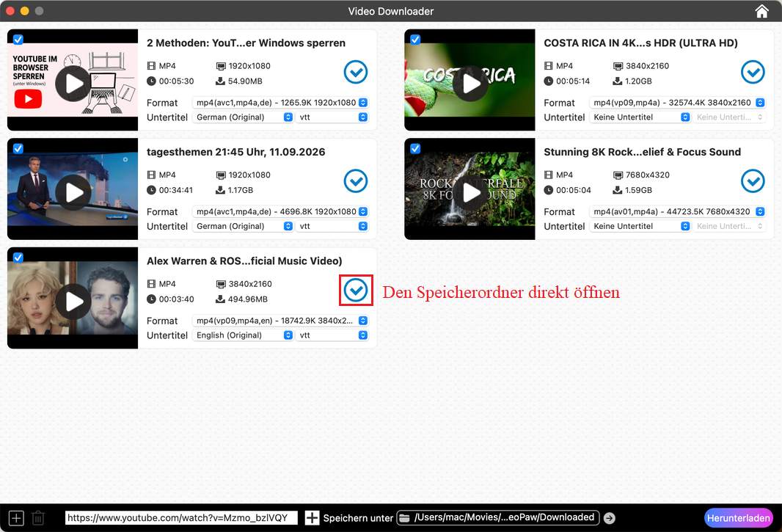This screenshot has width=782, height=532.
Task: Uncheck the 2 Methoden video checkbox
Action: pos(18,39)
